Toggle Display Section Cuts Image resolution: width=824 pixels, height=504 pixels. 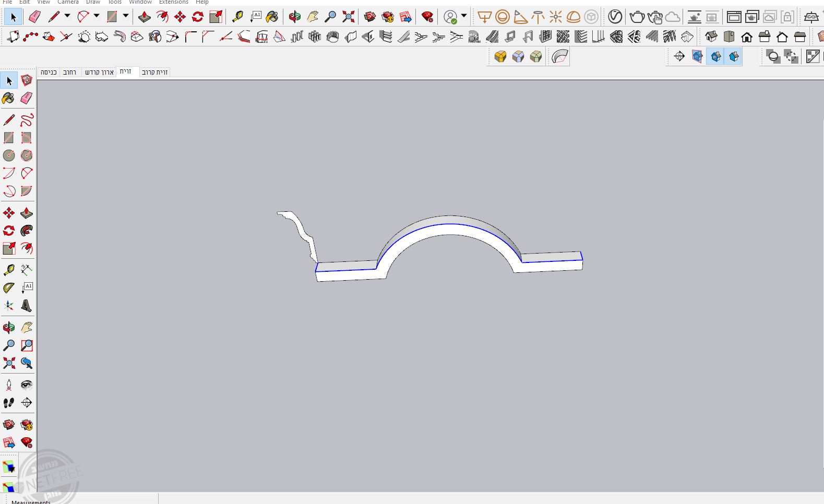(x=716, y=56)
